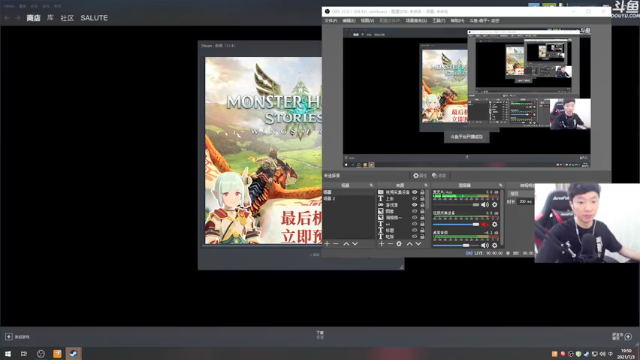Open Steam friends and chat icon
The width and height of the screenshot is (640, 360).
(628, 337)
